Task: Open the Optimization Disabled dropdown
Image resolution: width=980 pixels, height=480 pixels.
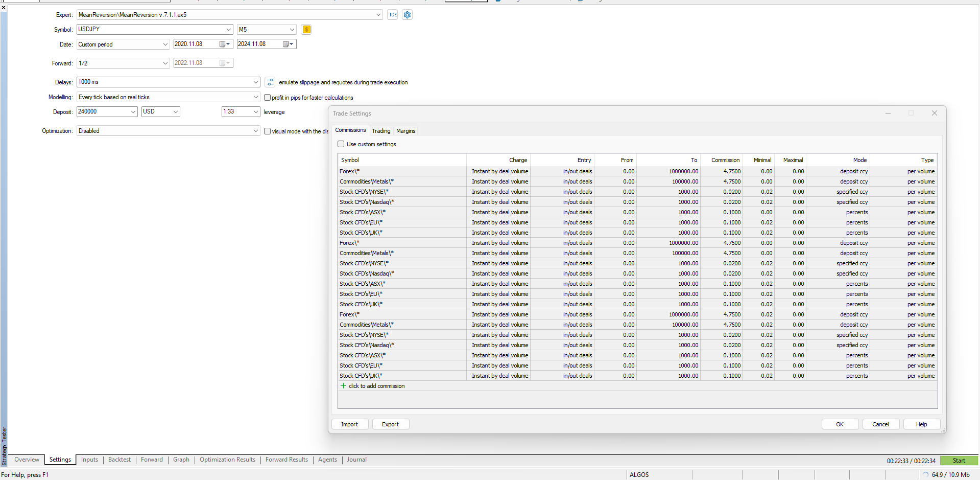Action: [255, 131]
